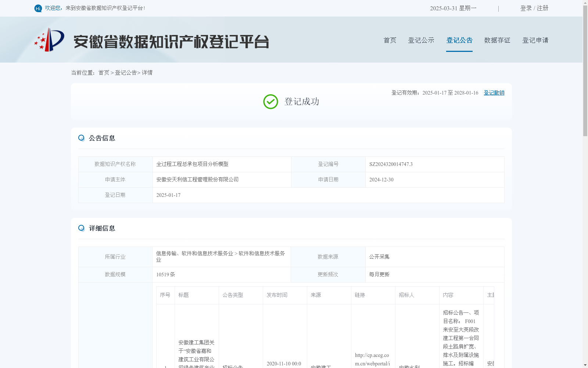Click the 登记撤销 link
This screenshot has height=368, width=588.
[x=494, y=93]
